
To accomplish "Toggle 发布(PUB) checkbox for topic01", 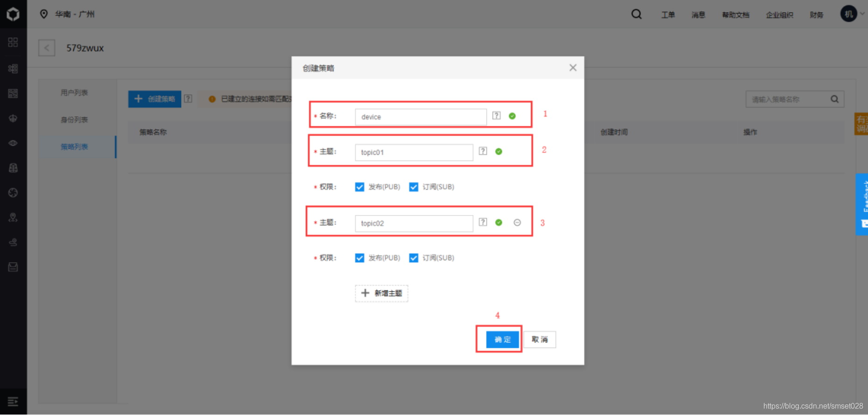I will click(x=360, y=187).
